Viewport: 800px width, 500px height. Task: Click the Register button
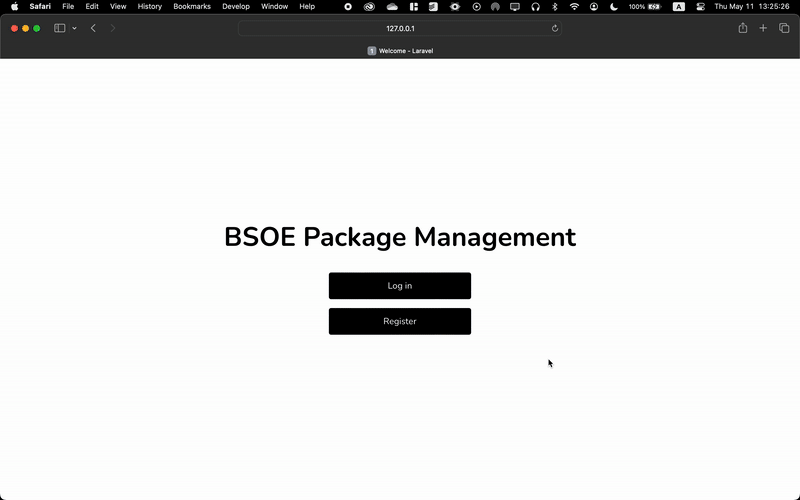pos(399,321)
